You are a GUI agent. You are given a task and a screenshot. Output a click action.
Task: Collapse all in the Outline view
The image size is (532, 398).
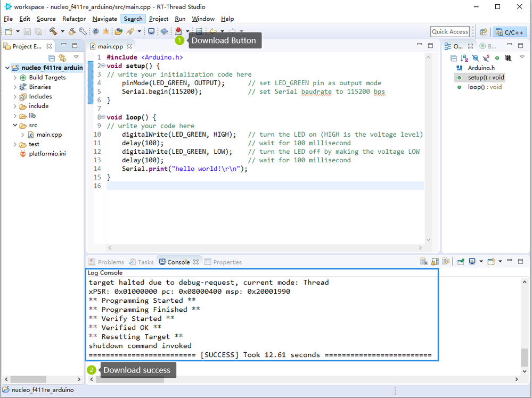(x=454, y=58)
